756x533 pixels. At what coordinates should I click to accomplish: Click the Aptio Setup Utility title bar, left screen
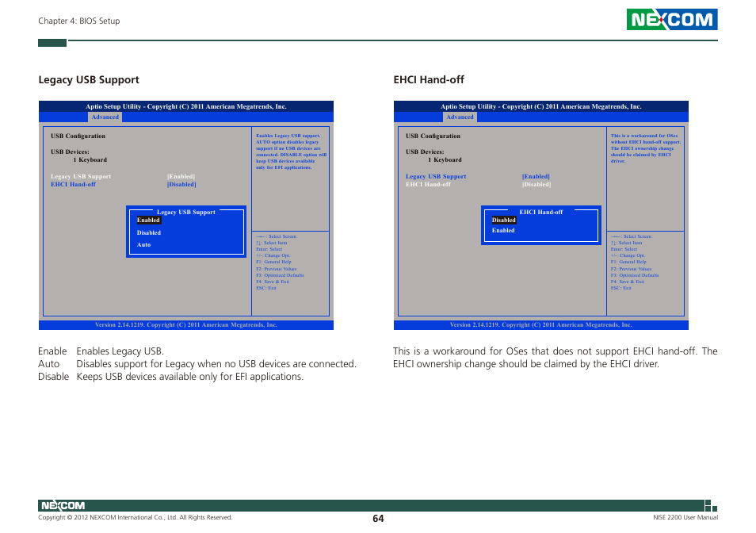186,106
